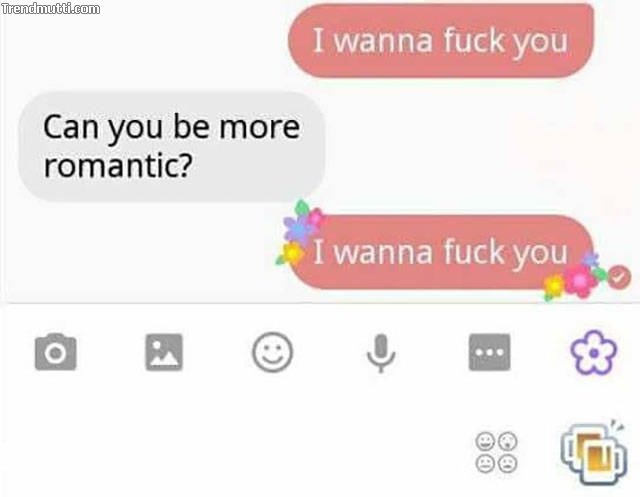Click the divider line above the toolbar
The height and width of the screenshot is (497, 640).
click(320, 304)
